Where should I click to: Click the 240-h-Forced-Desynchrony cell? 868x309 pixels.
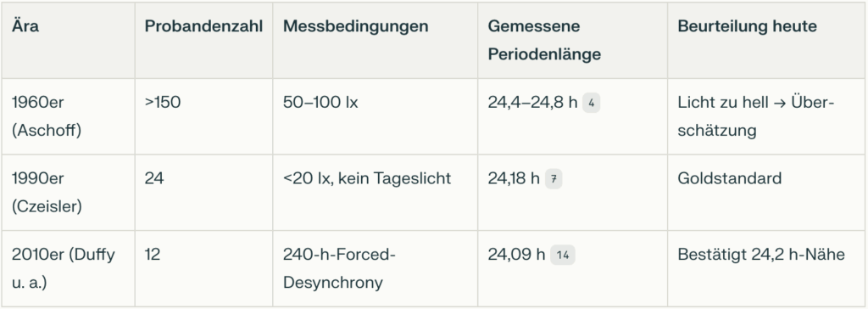click(x=375, y=268)
